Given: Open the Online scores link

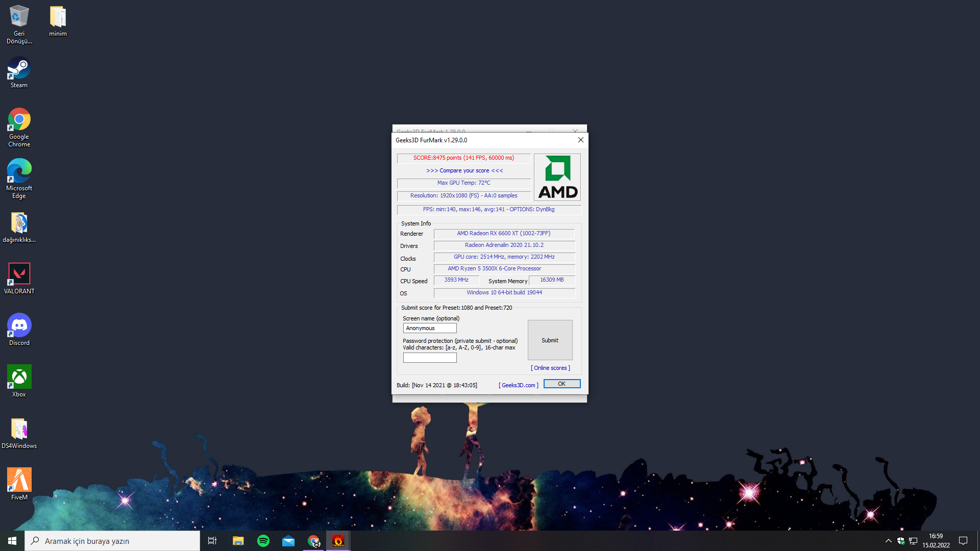Looking at the screenshot, I should [x=550, y=368].
